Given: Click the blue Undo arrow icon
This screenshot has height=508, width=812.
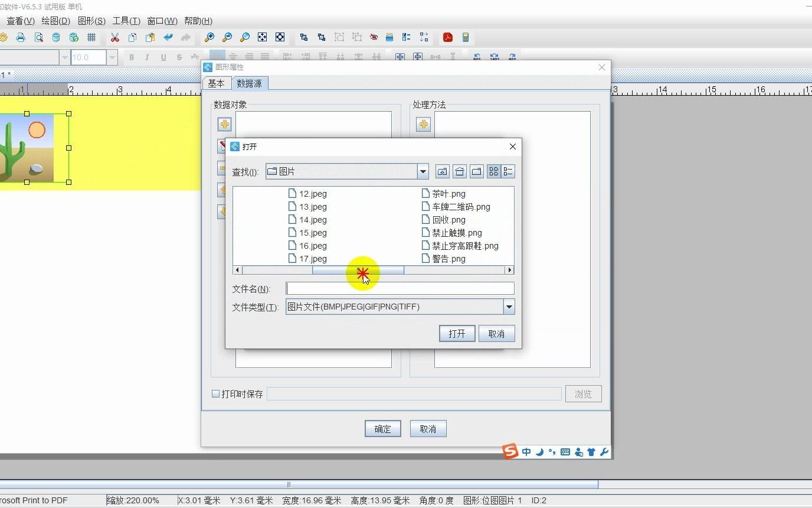Looking at the screenshot, I should (168, 37).
